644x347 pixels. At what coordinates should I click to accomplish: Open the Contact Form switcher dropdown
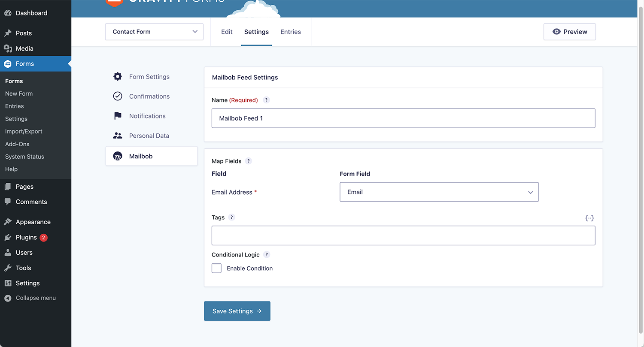pyautogui.click(x=154, y=32)
